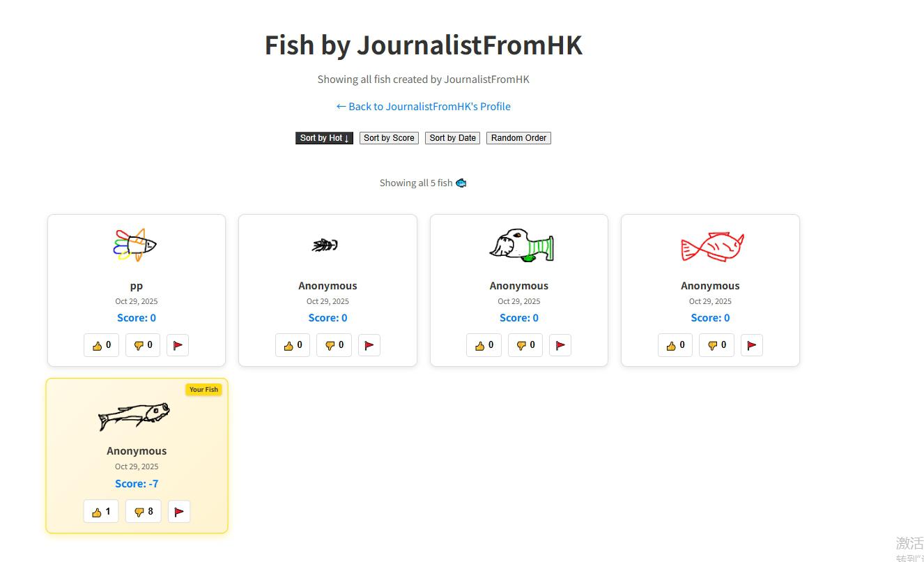The image size is (924, 562).
Task: Open the black fish in Your Fish card
Action: point(134,416)
